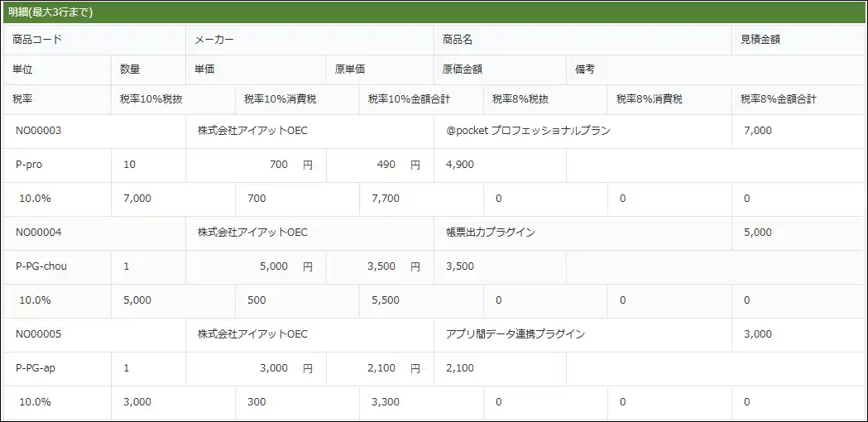Click the 見積金額 column header
The image size is (868, 422).
coord(760,40)
